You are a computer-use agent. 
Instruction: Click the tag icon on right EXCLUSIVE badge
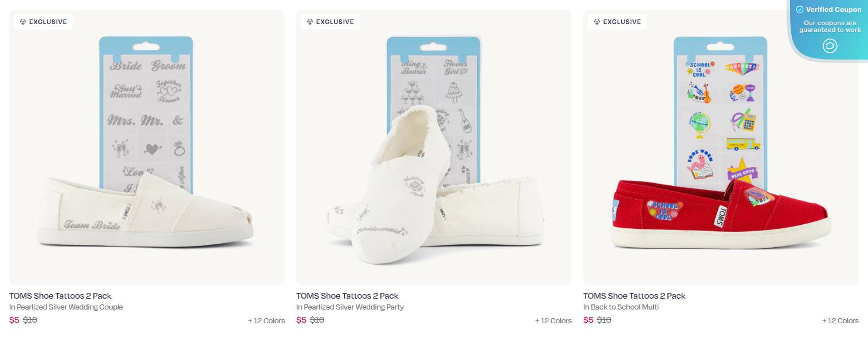pos(597,22)
